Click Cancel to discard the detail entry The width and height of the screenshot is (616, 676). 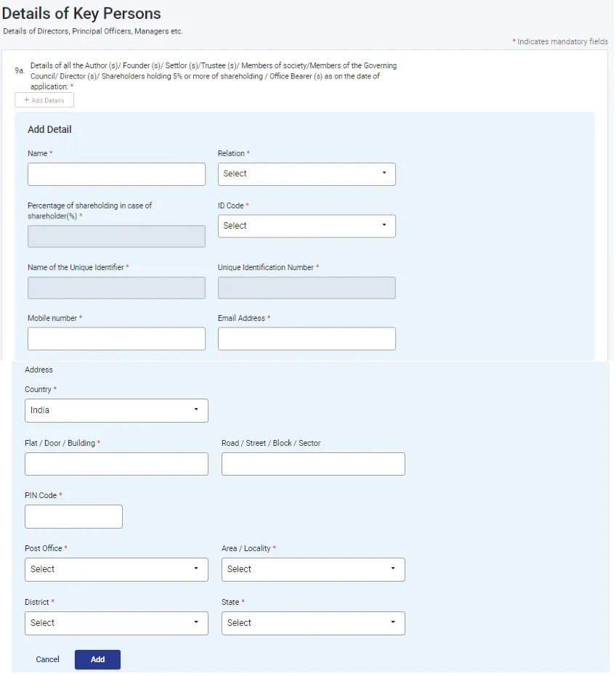point(47,659)
